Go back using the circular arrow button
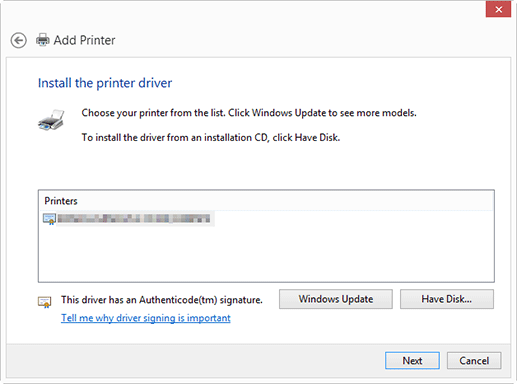Viewport: 517px width, 384px height. [18, 41]
